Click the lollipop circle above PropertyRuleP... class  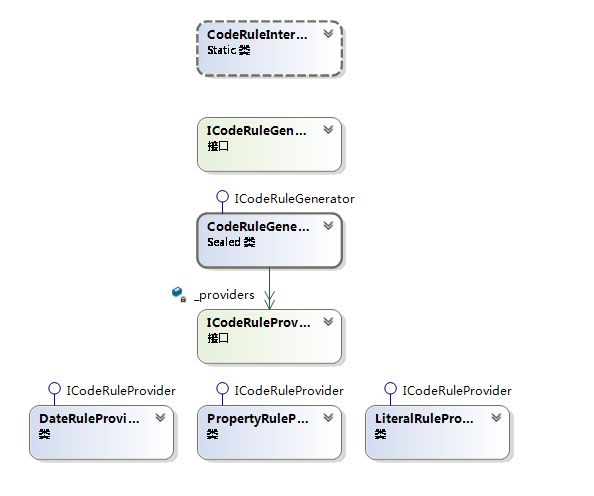[222, 388]
